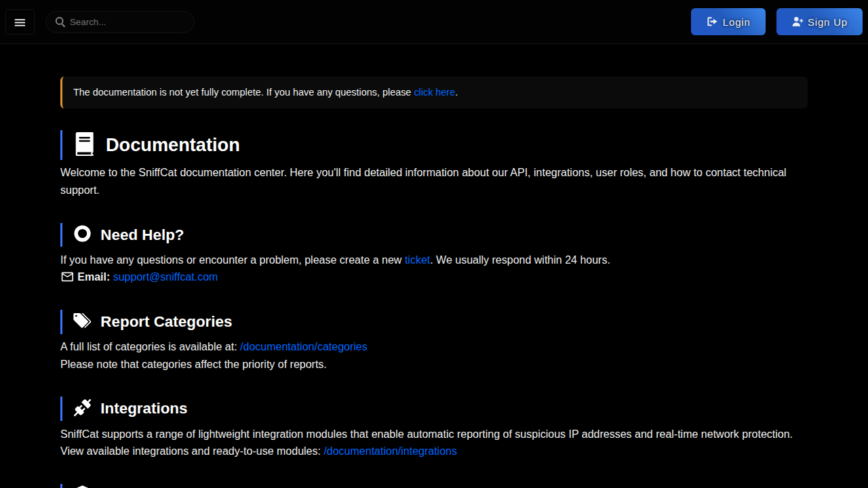Viewport: 868px width, 488px height.
Task: Open the /documentation/categories link
Action: pyautogui.click(x=304, y=347)
